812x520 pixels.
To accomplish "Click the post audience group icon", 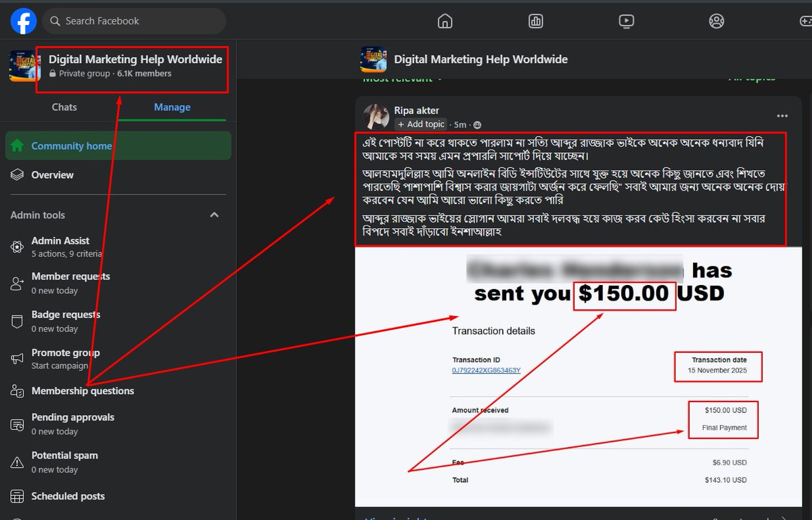I will [478, 125].
